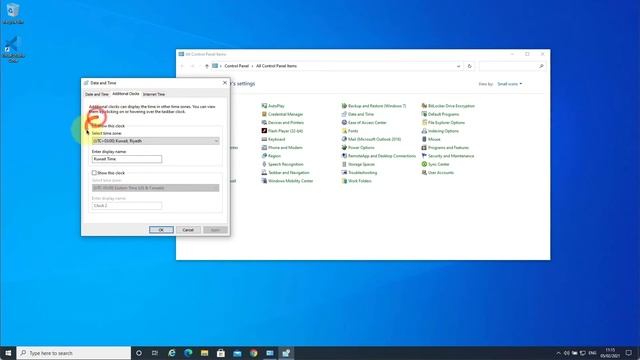Go up one level in Control Panel
The height and width of the screenshot is (360, 640).
coord(207,66)
